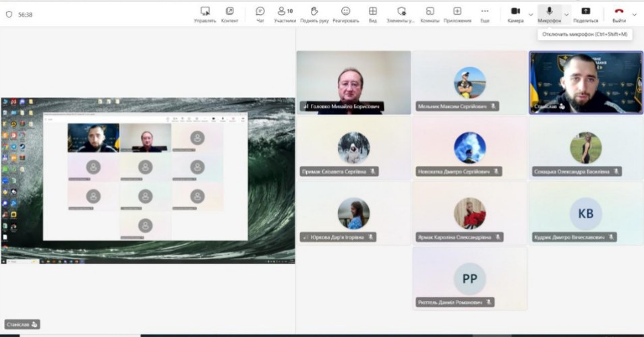Click the KB initials avatar
Viewport: 644px width, 337px height.
pos(586,214)
